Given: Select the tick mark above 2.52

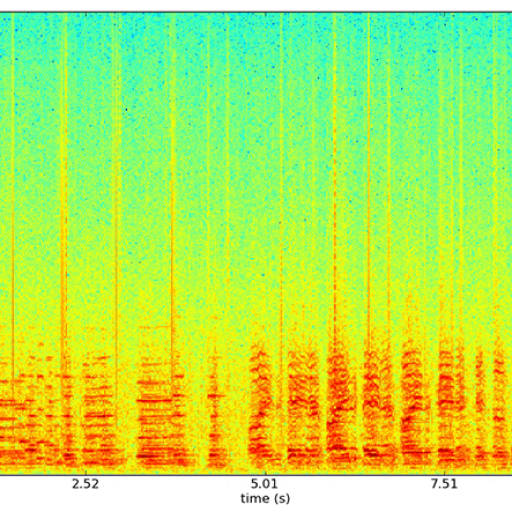Looking at the screenshot, I should pyautogui.click(x=86, y=472).
